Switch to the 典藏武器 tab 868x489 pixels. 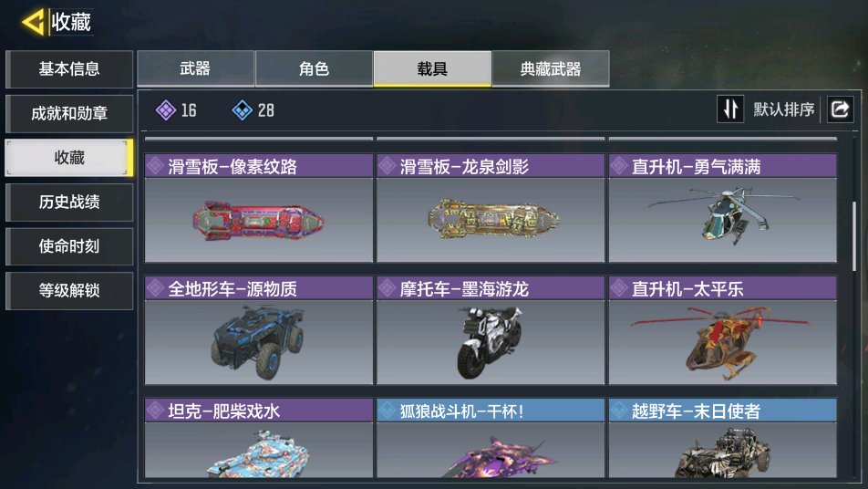[551, 68]
